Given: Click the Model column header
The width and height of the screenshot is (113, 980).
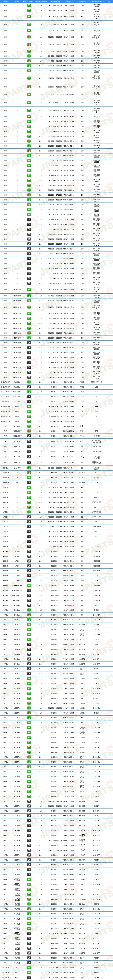Looking at the screenshot, I should pyautogui.click(x=17, y=2).
